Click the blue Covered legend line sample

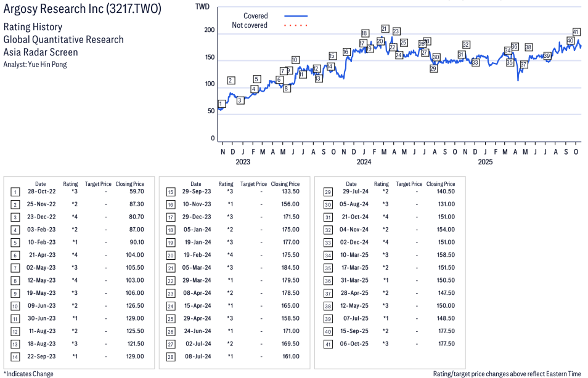[296, 16]
